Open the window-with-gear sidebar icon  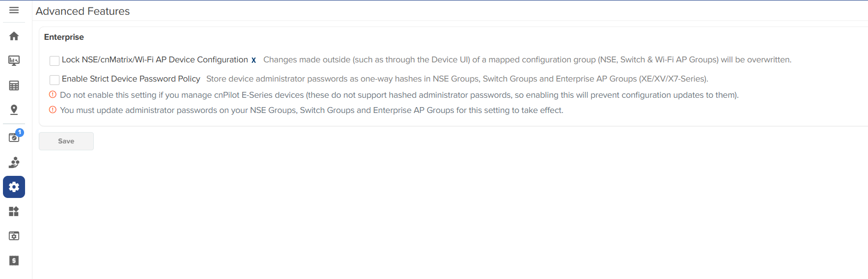(14, 236)
